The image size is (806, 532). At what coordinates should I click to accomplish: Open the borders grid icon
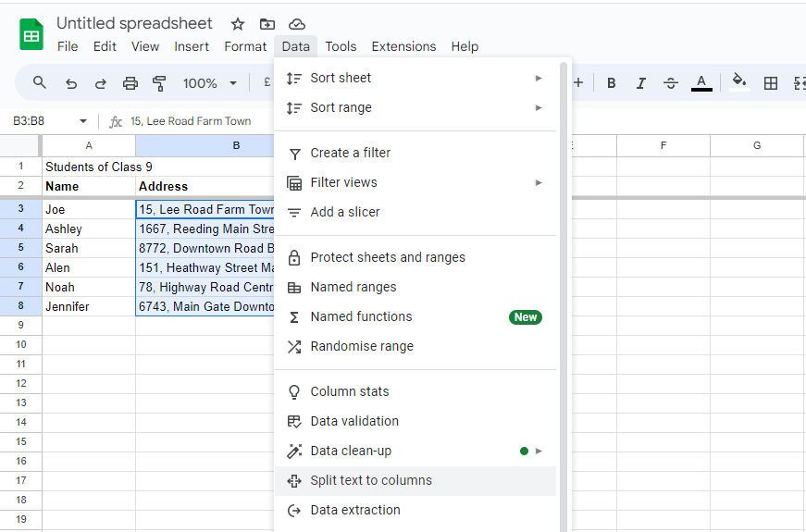[770, 83]
